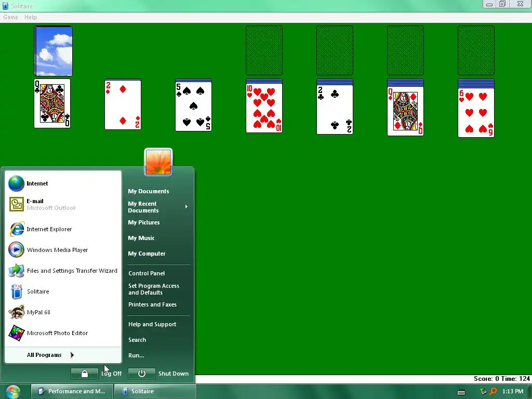Open My Music
532x399 pixels.
click(141, 238)
